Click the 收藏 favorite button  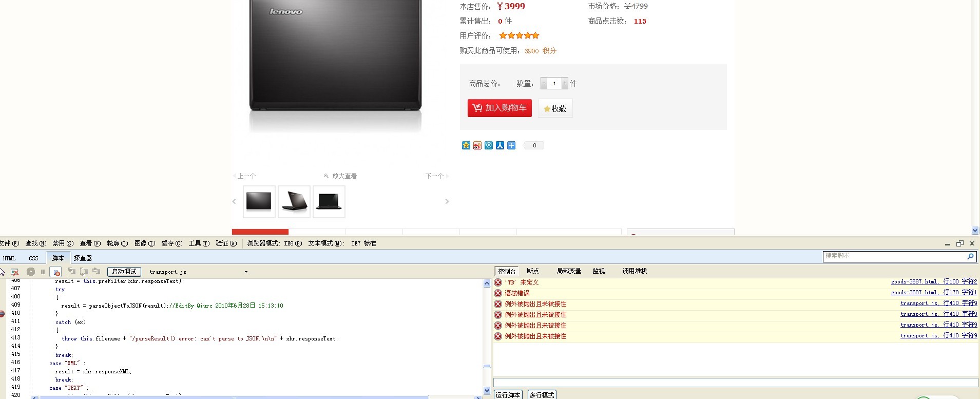(555, 108)
